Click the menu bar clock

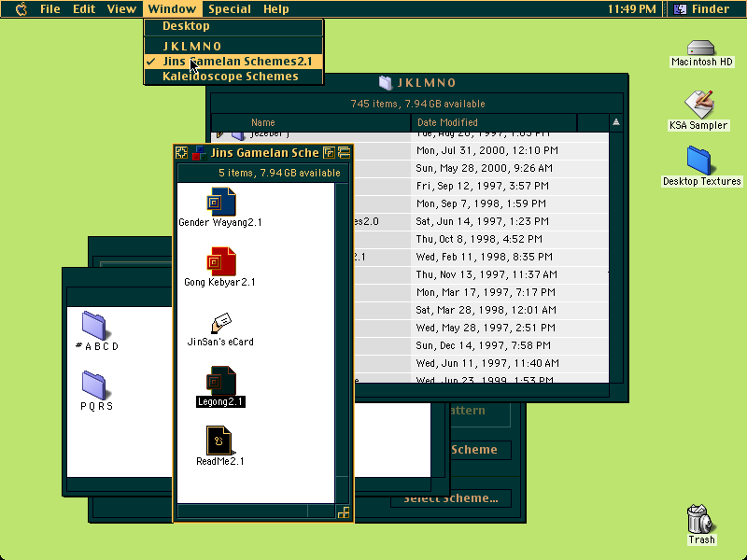[x=632, y=9]
